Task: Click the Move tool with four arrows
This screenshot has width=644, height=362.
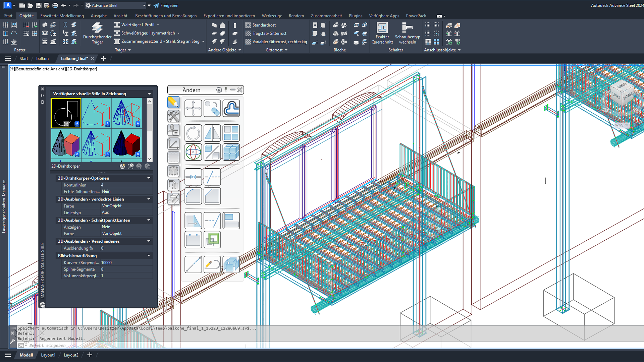Action: click(193, 108)
